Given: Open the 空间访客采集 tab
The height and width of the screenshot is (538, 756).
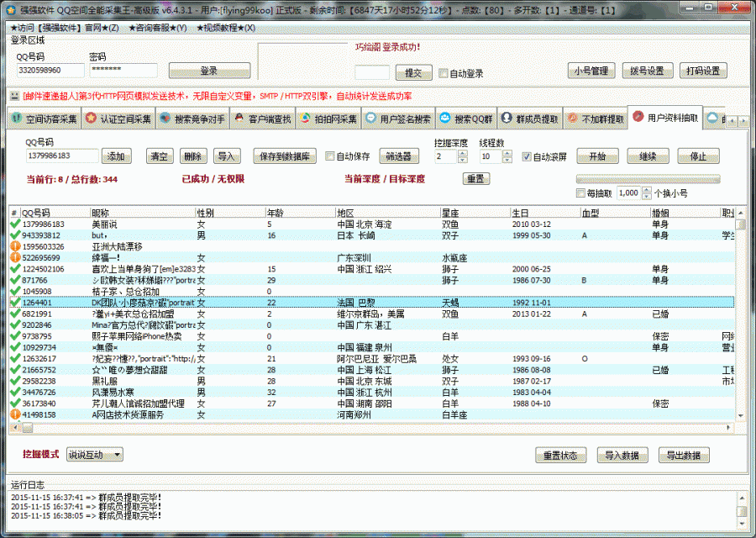Looking at the screenshot, I should pyautogui.click(x=45, y=119).
